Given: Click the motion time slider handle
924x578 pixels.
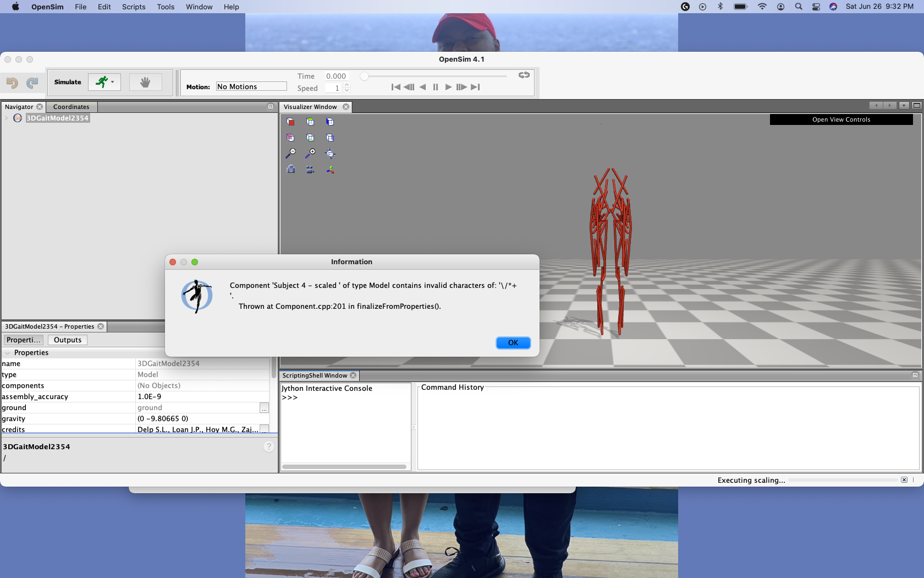Looking at the screenshot, I should pos(364,76).
